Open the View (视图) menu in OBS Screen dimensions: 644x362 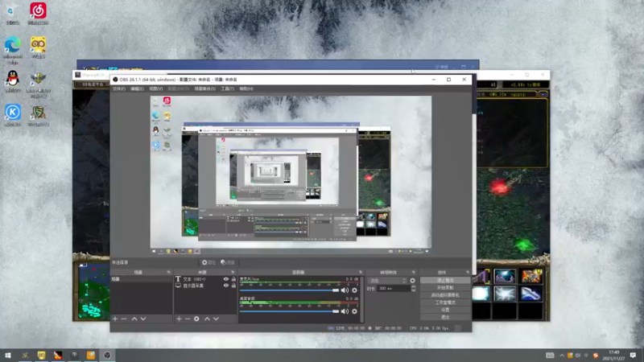coord(155,88)
